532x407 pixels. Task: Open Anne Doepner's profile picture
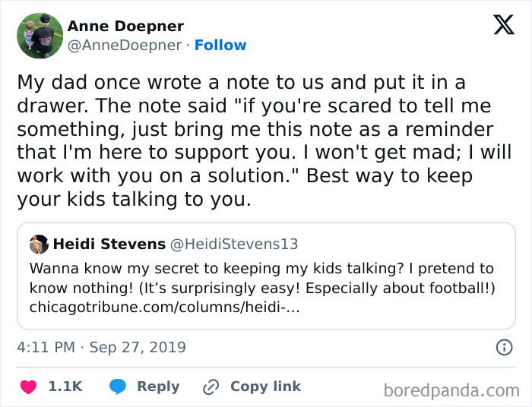[40, 36]
